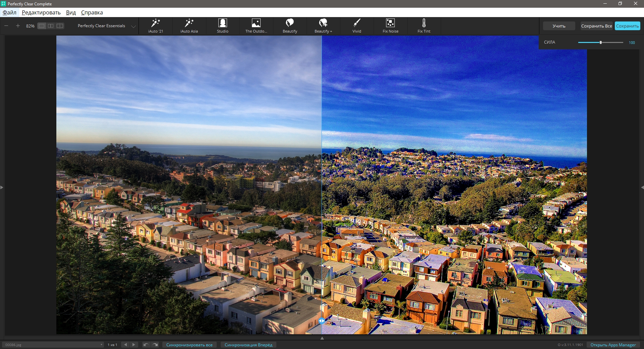Undo the last adjustment
The image size is (644, 349).
tap(146, 345)
